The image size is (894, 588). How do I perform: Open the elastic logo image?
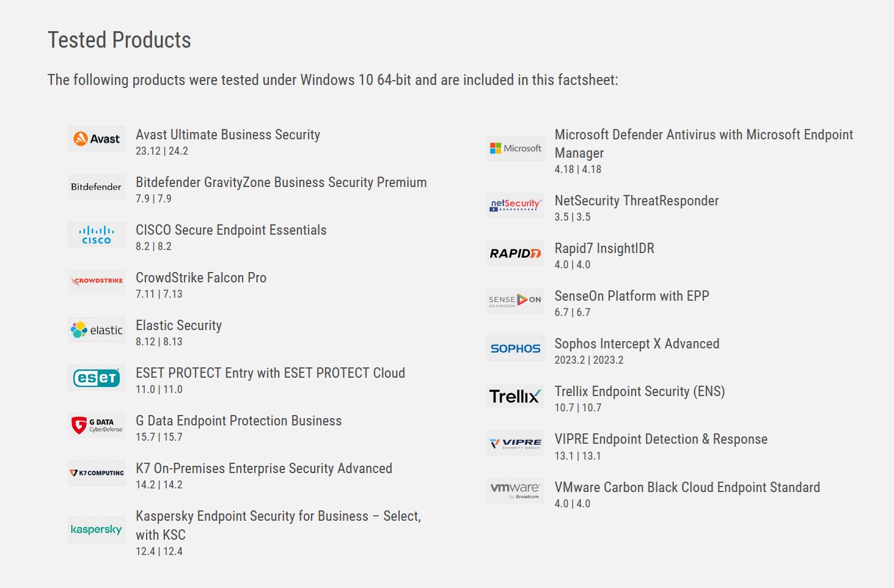pyautogui.click(x=97, y=329)
